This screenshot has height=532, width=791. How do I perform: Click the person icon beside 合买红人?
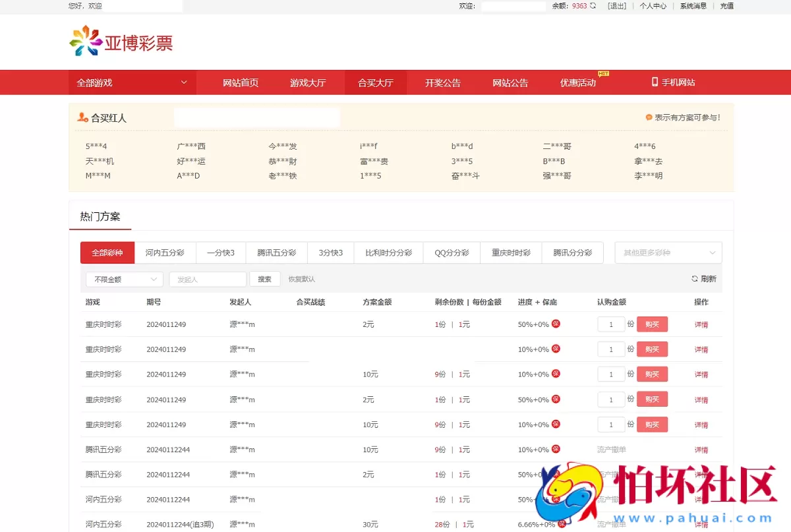[84, 117]
